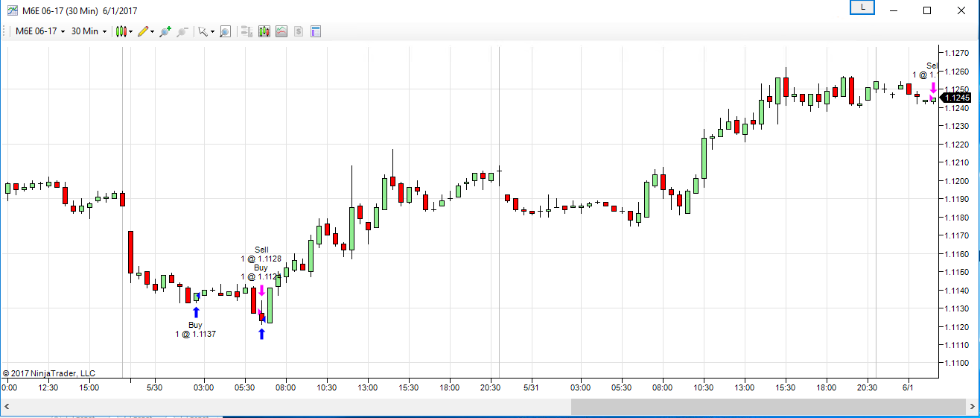Toggle the Chart Trader icon
Screen dimensions: 980x418
point(247,31)
